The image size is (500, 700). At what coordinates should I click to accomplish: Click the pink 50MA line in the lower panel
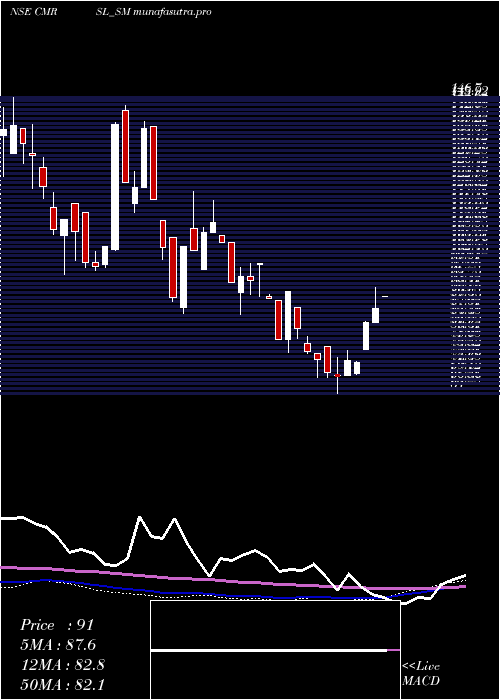pos(233,581)
